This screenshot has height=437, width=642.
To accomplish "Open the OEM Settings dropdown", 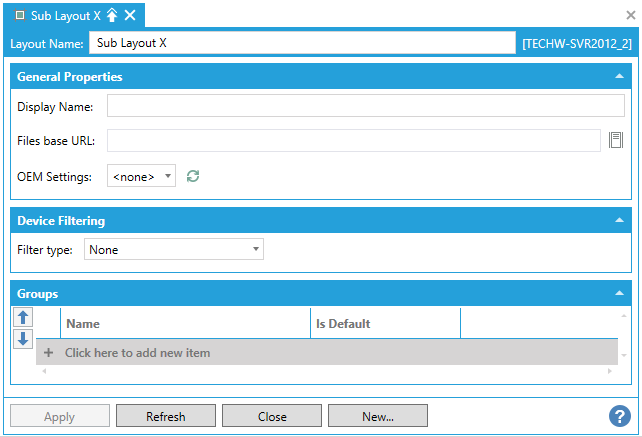I will 141,176.
